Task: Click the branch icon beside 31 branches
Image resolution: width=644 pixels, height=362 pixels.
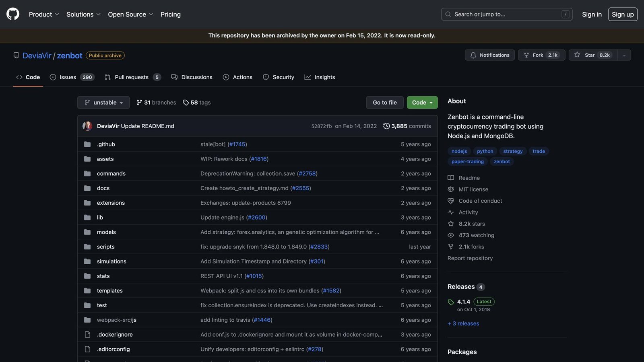Action: click(140, 102)
